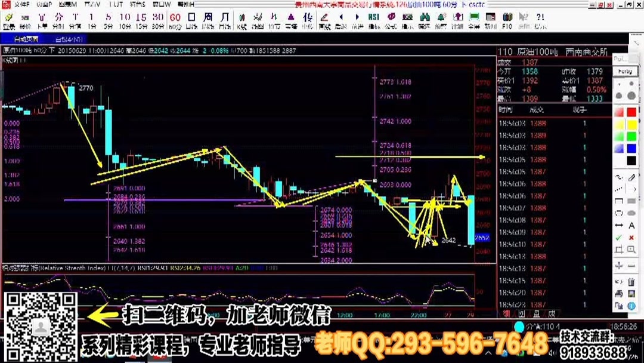
Task: Click the Fertig button in the annotation panel
Action: (x=624, y=72)
